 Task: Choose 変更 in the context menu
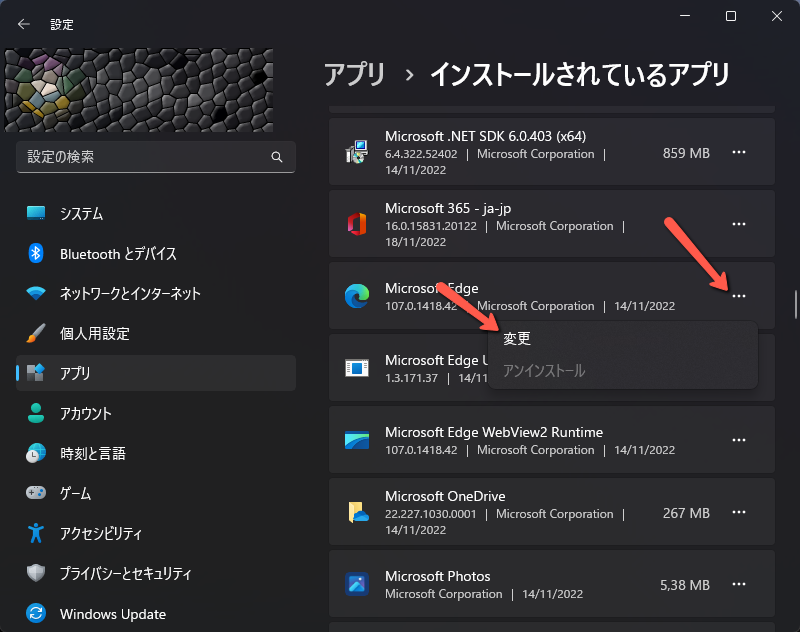click(x=622, y=338)
